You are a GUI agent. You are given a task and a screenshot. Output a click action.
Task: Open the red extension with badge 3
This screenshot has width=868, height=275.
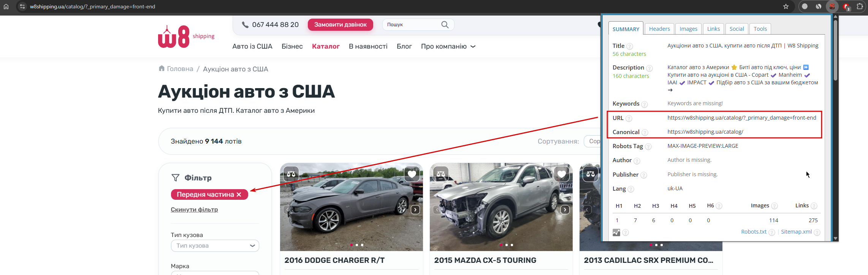(846, 7)
